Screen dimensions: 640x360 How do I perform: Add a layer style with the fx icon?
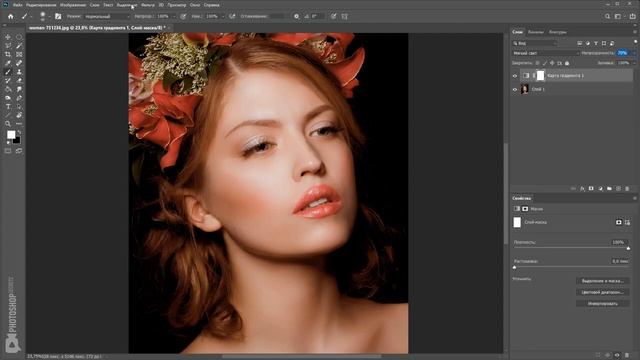(x=582, y=189)
